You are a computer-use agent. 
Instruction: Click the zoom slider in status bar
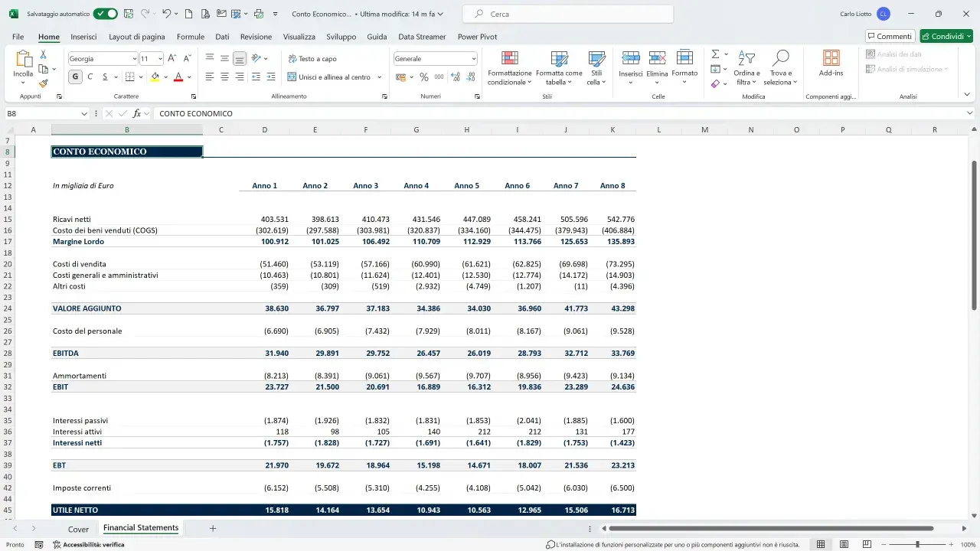coord(917,544)
